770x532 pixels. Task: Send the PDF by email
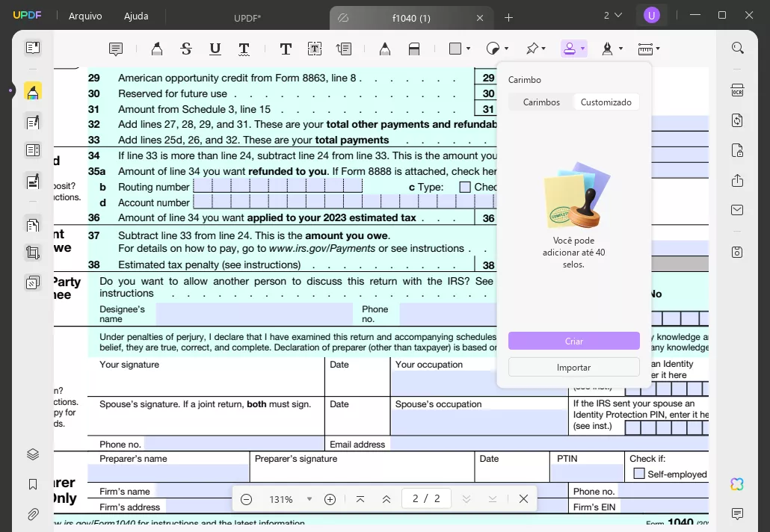click(738, 210)
